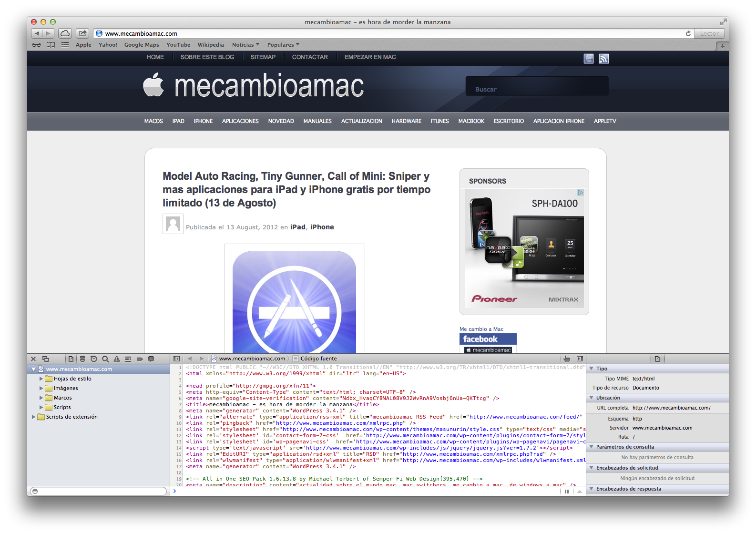Go back with Safari's back arrow
Image resolution: width=756 pixels, height=534 pixels.
pyautogui.click(x=37, y=33)
